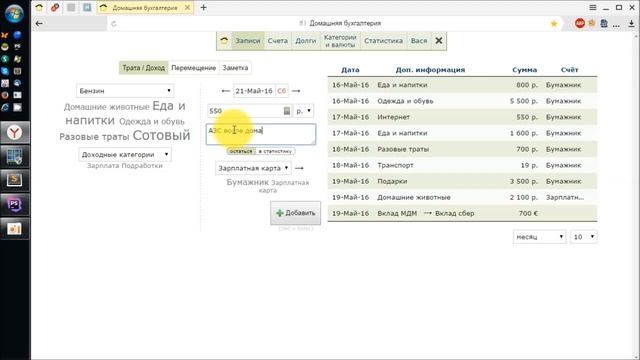Open the AdBlock extension icon
The image size is (640, 360).
(x=580, y=24)
